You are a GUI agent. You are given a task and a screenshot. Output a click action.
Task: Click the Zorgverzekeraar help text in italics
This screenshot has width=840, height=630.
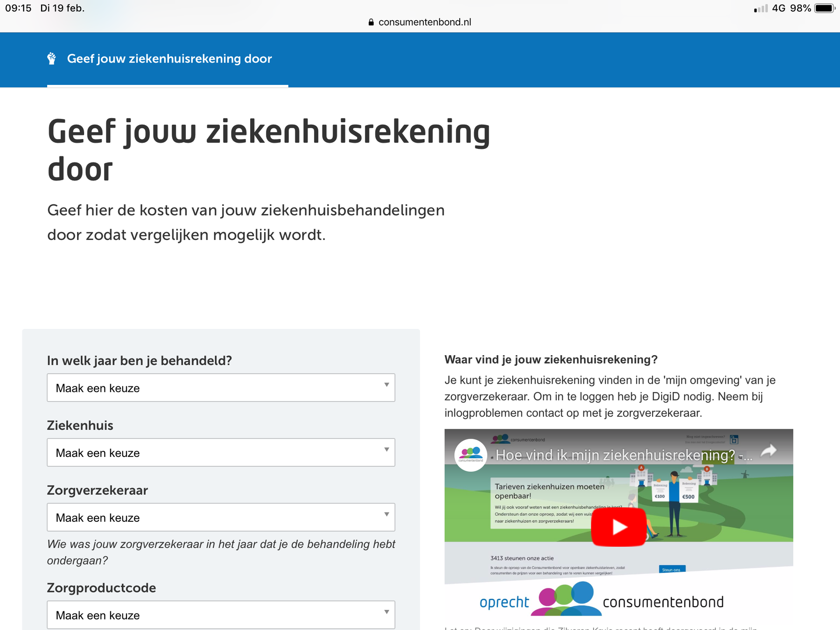click(x=221, y=553)
